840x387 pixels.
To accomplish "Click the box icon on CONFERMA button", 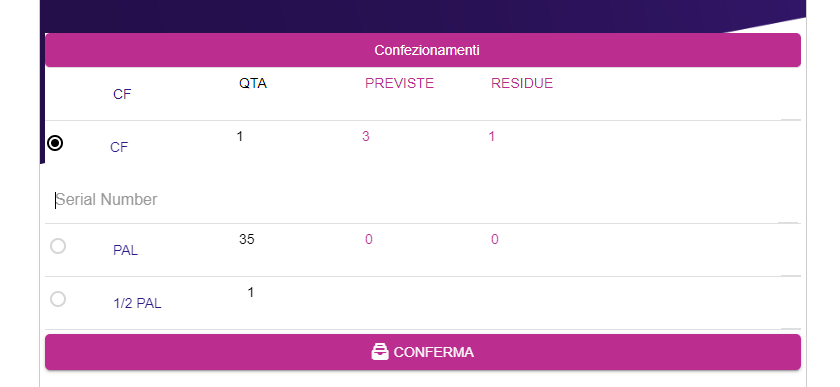I will pos(380,352).
